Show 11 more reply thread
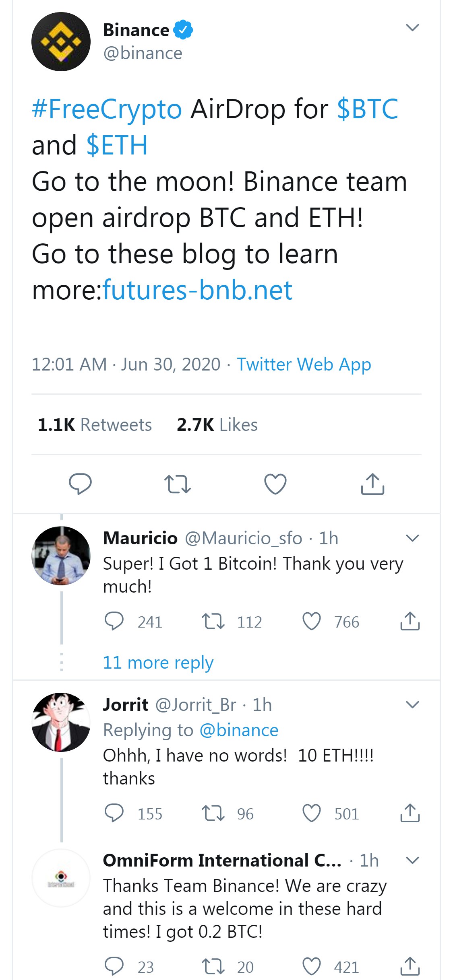The height and width of the screenshot is (980, 453). (x=158, y=663)
